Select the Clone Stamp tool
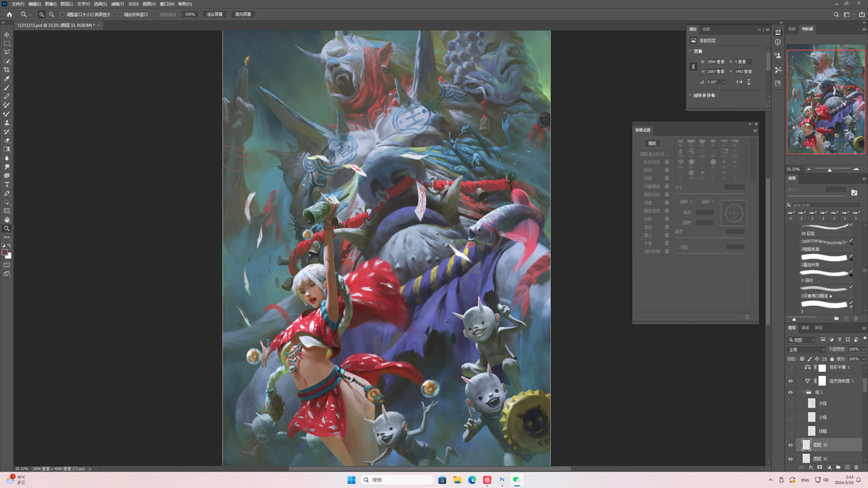This screenshot has width=868, height=488. tap(7, 122)
